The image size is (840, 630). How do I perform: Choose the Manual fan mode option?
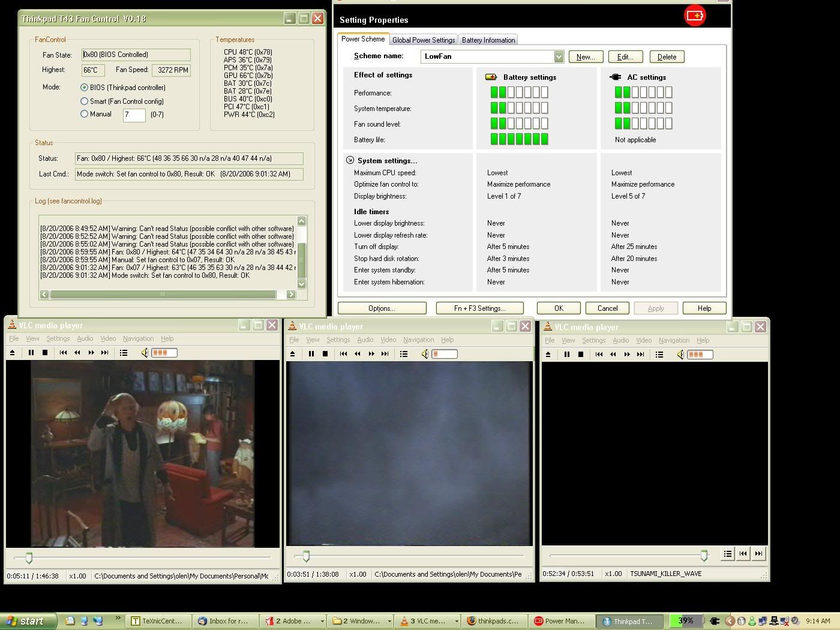point(85,114)
